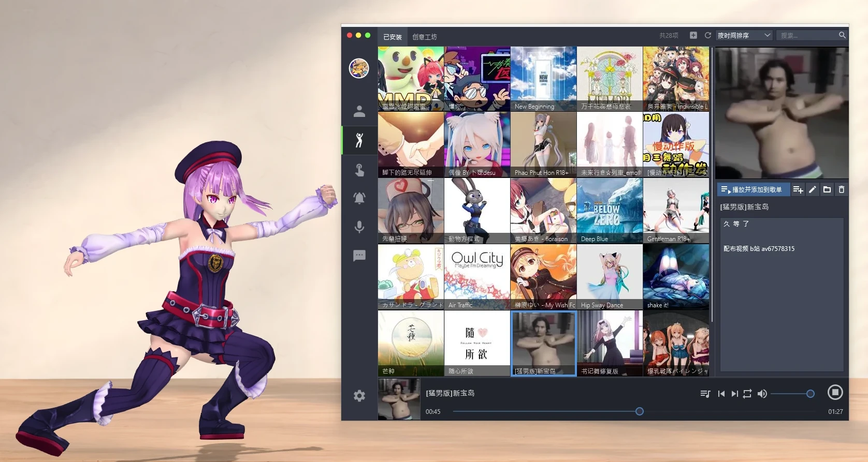
Task: Expand the 按时间排序 sort dropdown
Action: click(744, 35)
